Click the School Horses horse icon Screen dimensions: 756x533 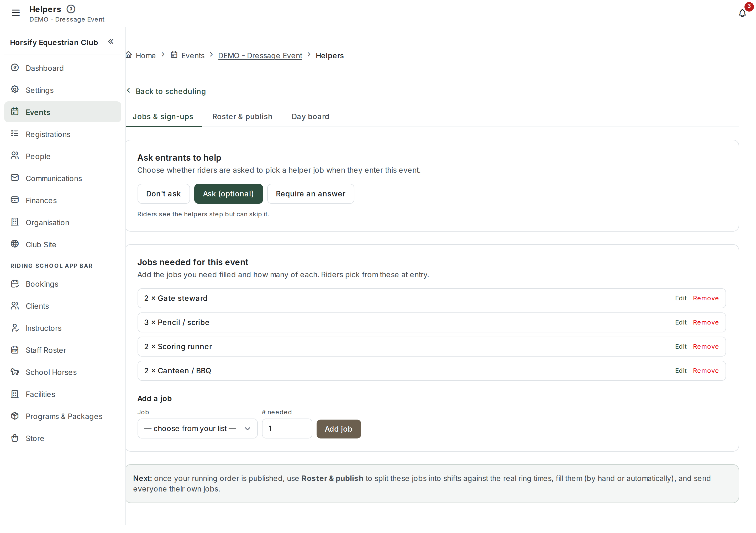(x=15, y=372)
